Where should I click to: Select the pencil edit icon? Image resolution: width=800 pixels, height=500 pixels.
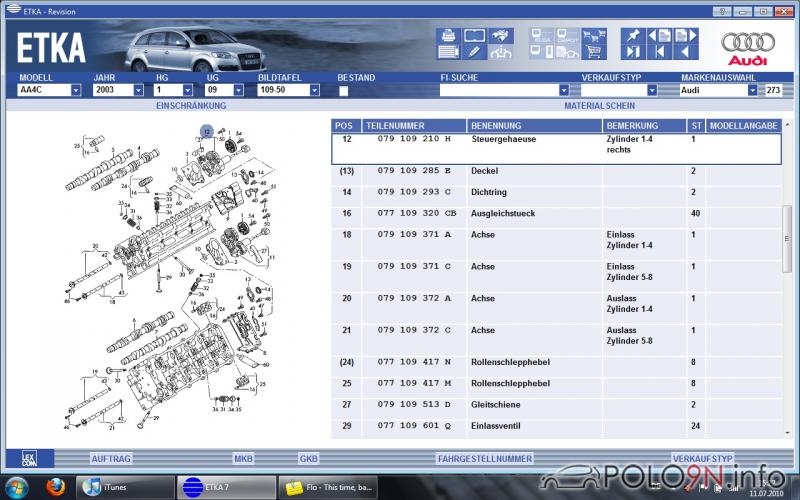click(474, 52)
